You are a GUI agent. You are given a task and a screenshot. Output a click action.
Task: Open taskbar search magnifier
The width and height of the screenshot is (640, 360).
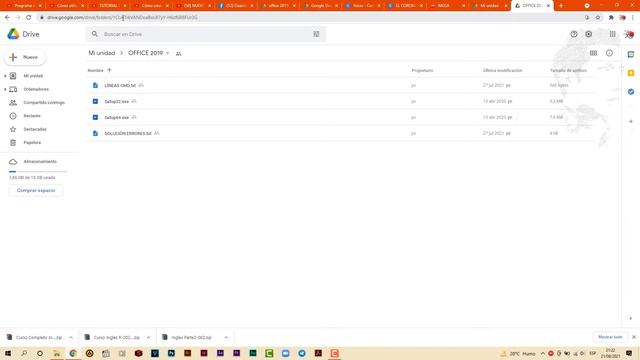(24, 353)
